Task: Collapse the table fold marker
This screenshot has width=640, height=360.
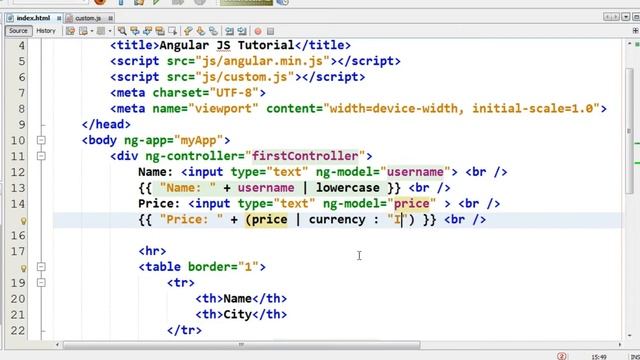Action: point(41,267)
